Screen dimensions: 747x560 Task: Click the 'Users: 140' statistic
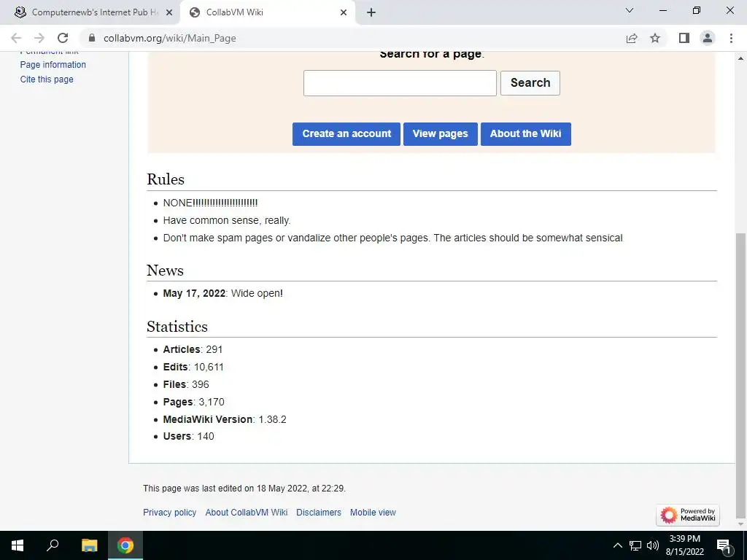click(189, 436)
